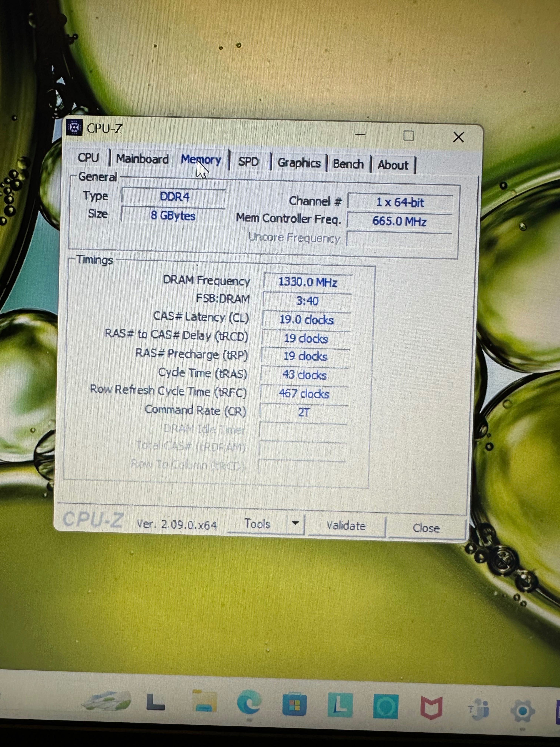Screen dimensions: 560x747
Task: Click the Validate button
Action: pos(346,526)
